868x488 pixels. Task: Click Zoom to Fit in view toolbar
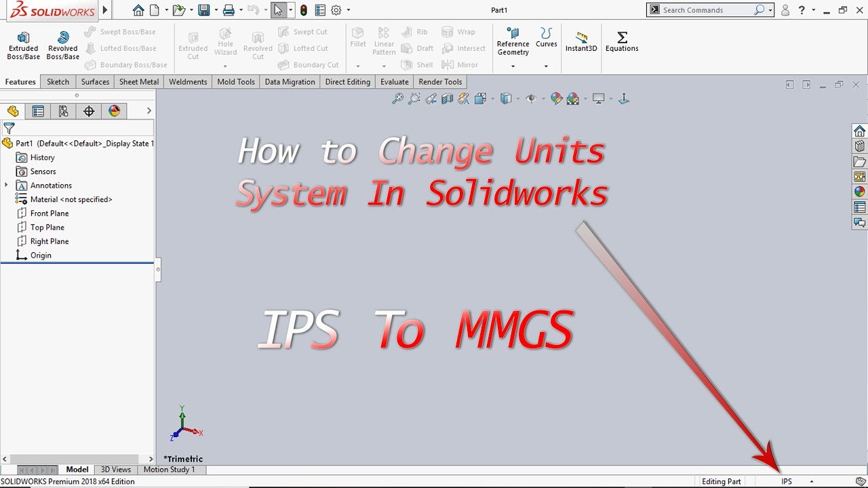[397, 99]
